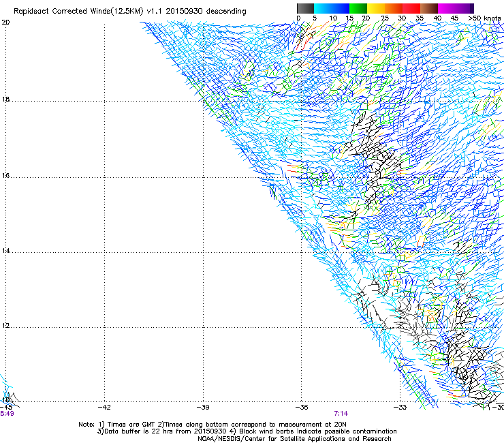The image size is (504, 443).
Task: Click the latitude label '18'
Action: tap(5, 100)
